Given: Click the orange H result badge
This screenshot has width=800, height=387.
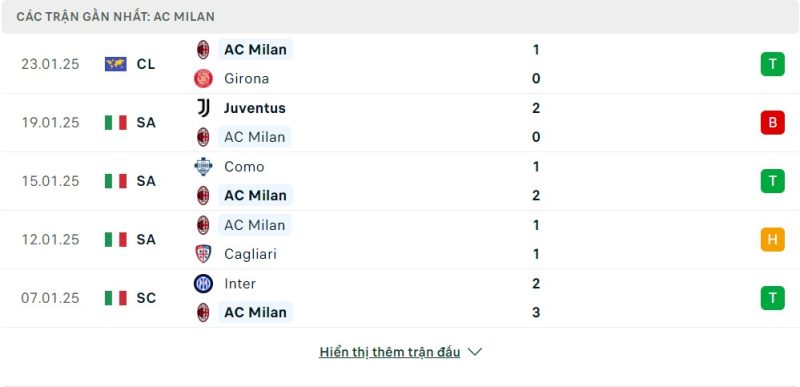Looking at the screenshot, I should coord(772,240).
